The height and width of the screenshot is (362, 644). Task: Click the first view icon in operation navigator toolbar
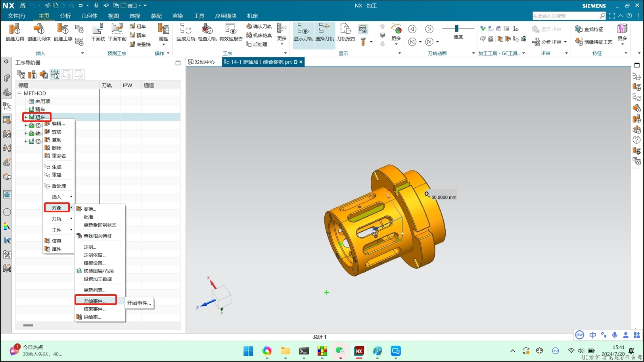pos(21,74)
